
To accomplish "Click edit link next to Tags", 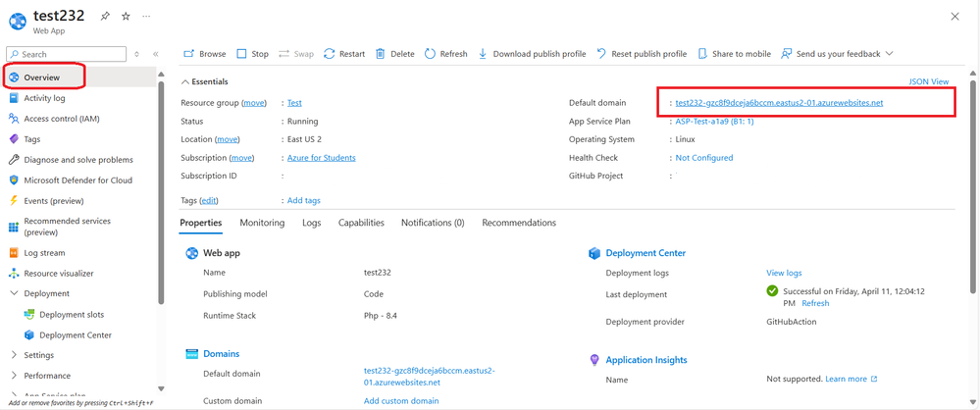I will coord(209,201).
